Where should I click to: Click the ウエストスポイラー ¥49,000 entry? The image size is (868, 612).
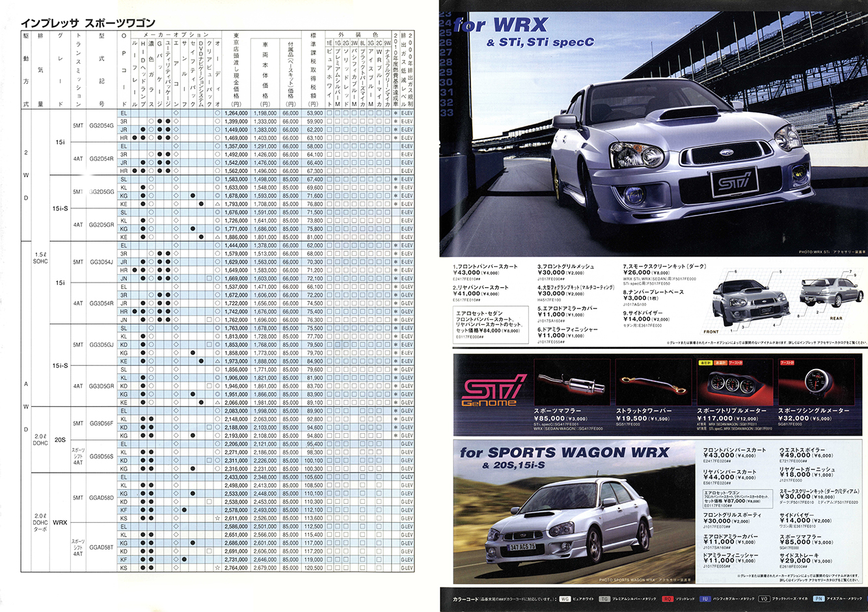point(806,454)
